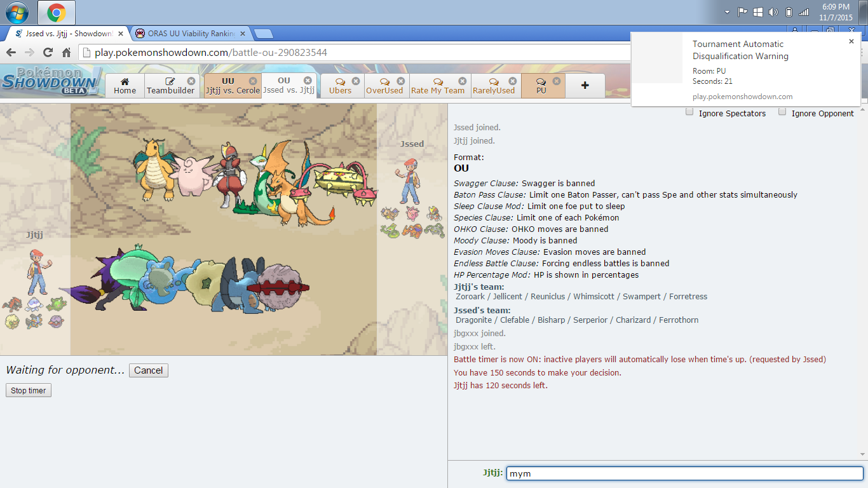Click the URL address bar
The width and height of the screenshot is (868, 488).
point(356,52)
